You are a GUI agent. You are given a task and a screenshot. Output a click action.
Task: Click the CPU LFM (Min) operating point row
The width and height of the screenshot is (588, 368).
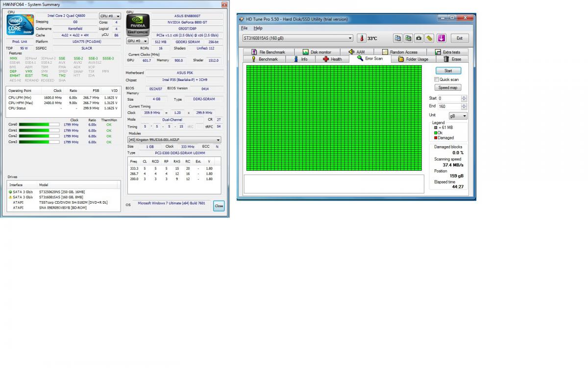63,98
